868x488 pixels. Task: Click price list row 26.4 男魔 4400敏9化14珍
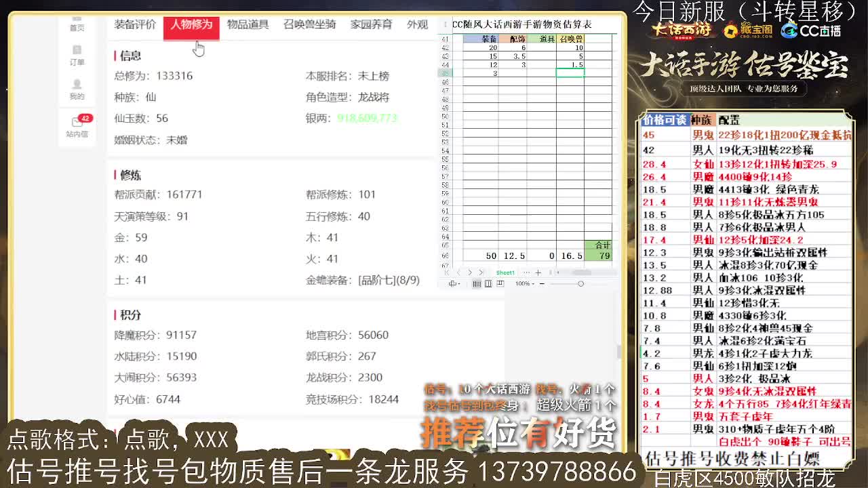point(746,177)
